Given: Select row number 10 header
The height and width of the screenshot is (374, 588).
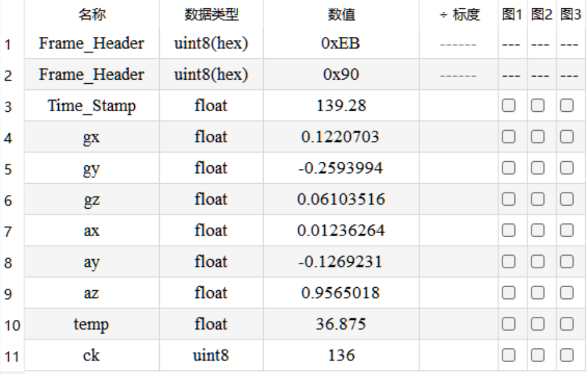Looking at the screenshot, I should (12, 325).
